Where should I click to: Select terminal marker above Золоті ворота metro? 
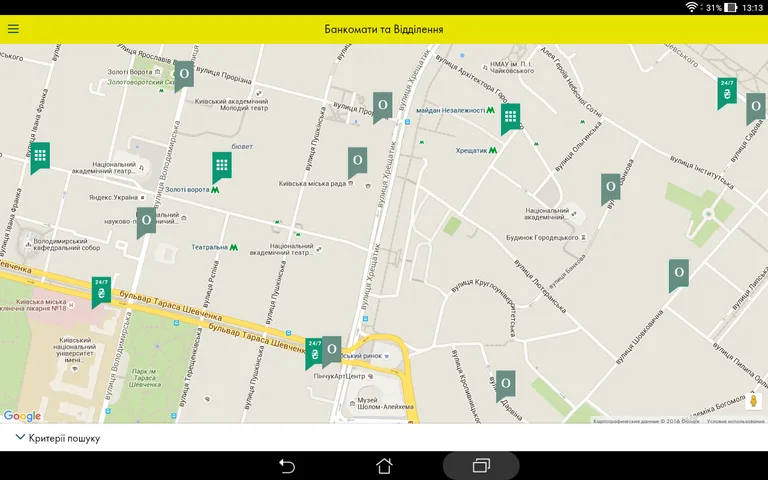(222, 168)
